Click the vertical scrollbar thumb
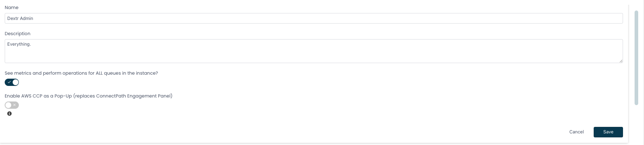The image size is (644, 145). click(636, 58)
